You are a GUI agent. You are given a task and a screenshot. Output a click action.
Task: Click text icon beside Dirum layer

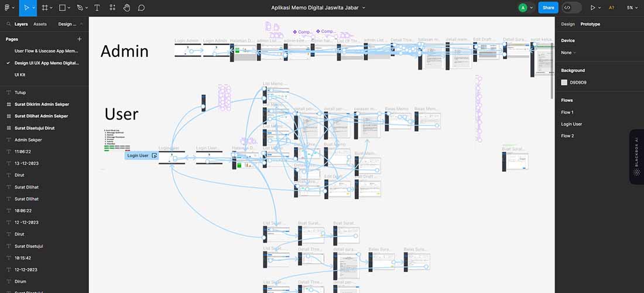tap(9, 281)
